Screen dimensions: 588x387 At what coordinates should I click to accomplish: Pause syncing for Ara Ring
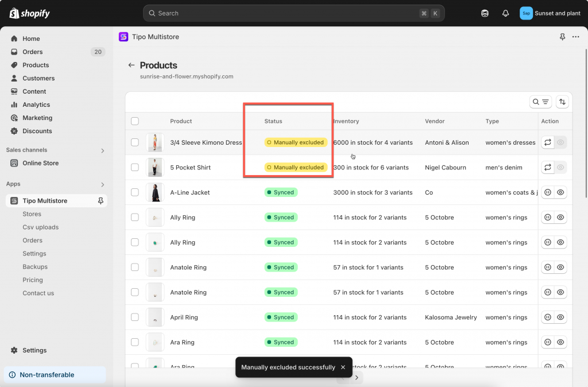click(547, 342)
